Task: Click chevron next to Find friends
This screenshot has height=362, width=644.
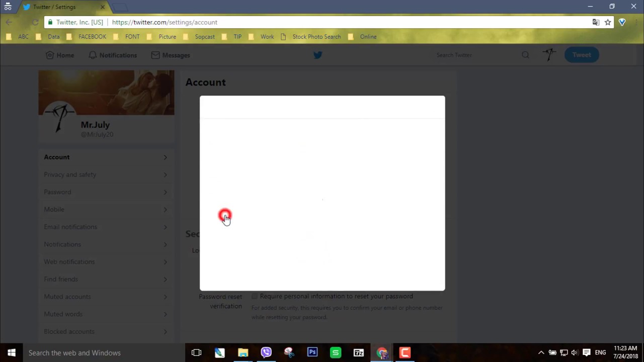Action: (x=165, y=280)
